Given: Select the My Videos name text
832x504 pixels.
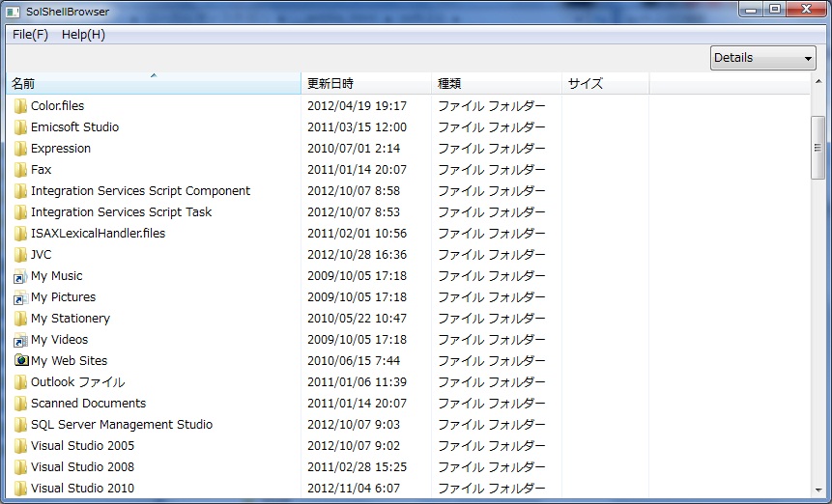Looking at the screenshot, I should tap(60, 340).
